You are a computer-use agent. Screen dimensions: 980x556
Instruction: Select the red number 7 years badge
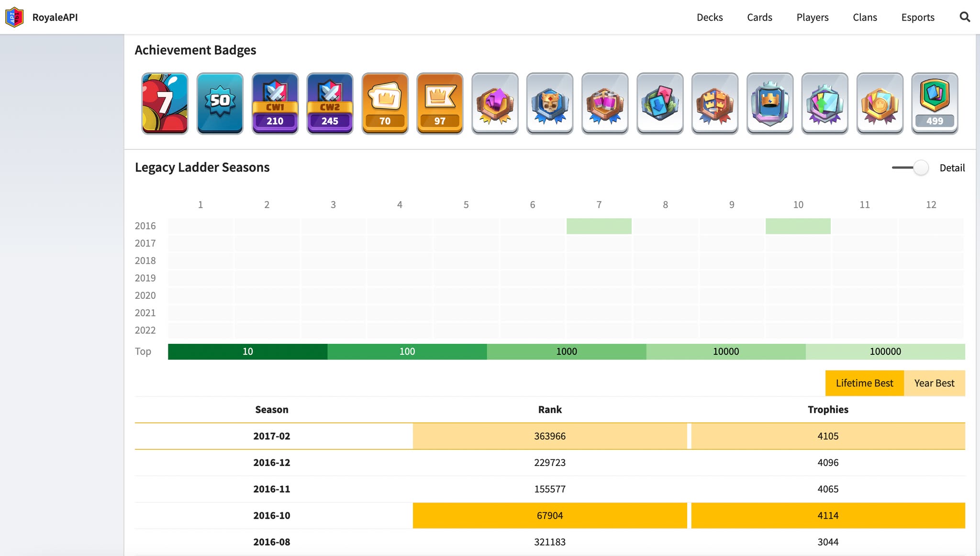click(165, 103)
